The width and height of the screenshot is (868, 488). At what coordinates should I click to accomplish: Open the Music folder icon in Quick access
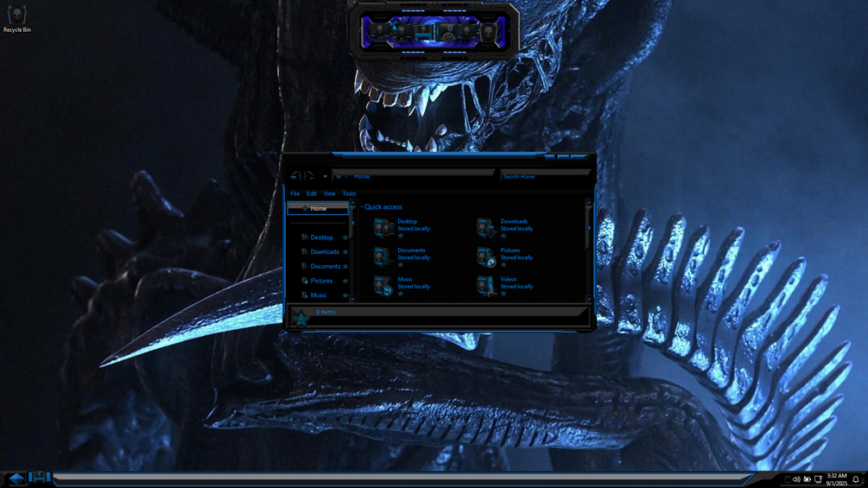click(383, 286)
